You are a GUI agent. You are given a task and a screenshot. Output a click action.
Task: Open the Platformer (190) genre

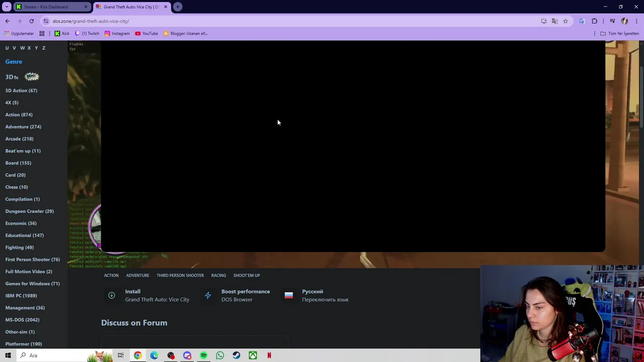[x=24, y=344]
